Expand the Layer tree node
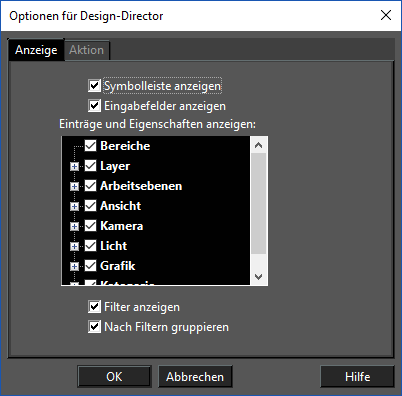 (x=74, y=166)
